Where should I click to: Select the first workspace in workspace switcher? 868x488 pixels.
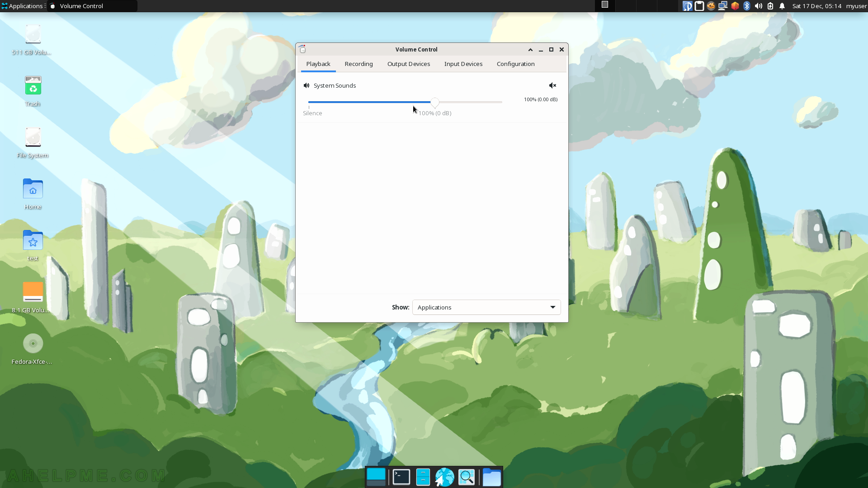(x=605, y=5)
